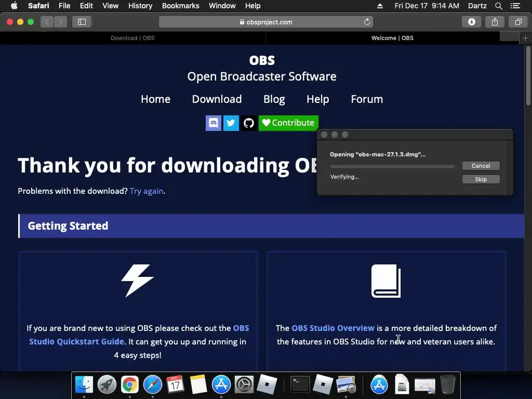This screenshot has width=532, height=399.
Task: Click the date and time in menu bar
Action: 427,6
